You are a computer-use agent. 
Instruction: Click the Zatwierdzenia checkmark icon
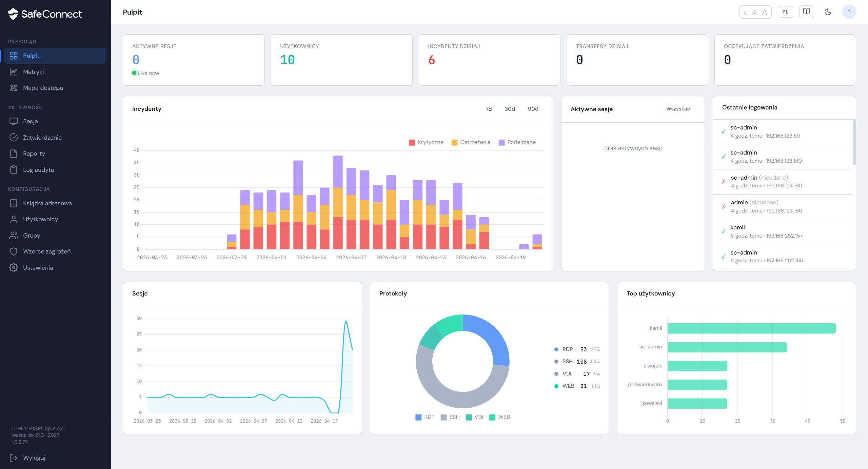(14, 137)
